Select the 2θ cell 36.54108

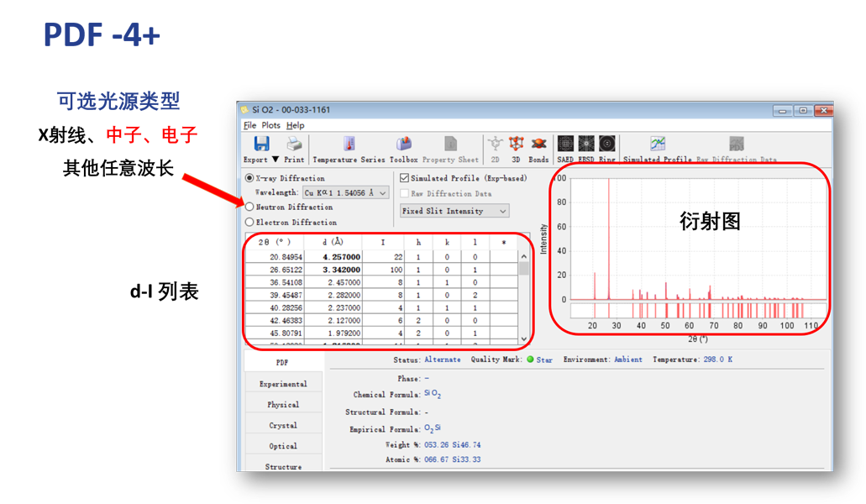pos(275,282)
